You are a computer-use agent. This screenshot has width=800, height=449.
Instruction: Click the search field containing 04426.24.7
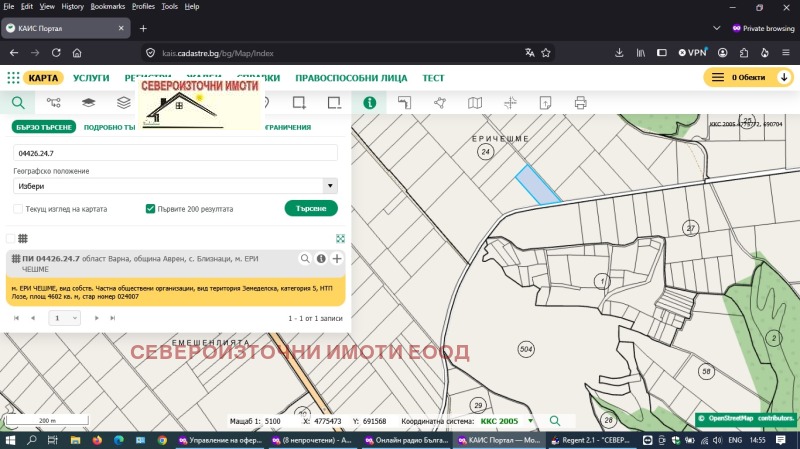point(175,153)
